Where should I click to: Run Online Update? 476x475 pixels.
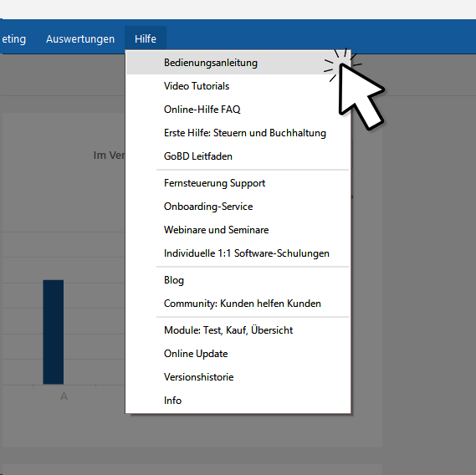(x=238, y=354)
